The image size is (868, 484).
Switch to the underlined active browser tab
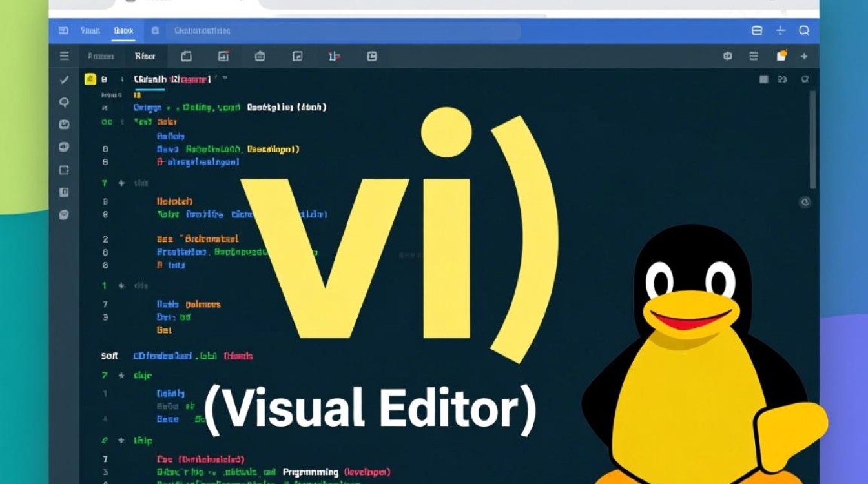tap(124, 30)
